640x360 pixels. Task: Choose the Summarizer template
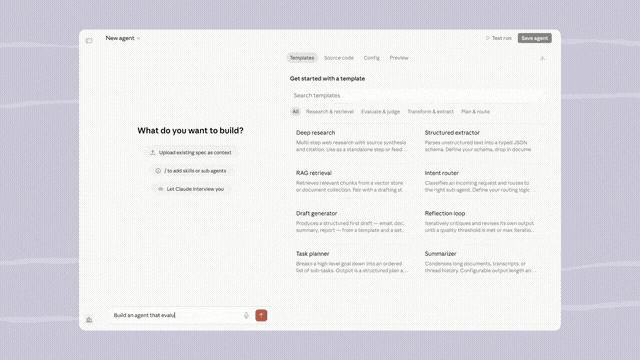pyautogui.click(x=480, y=262)
